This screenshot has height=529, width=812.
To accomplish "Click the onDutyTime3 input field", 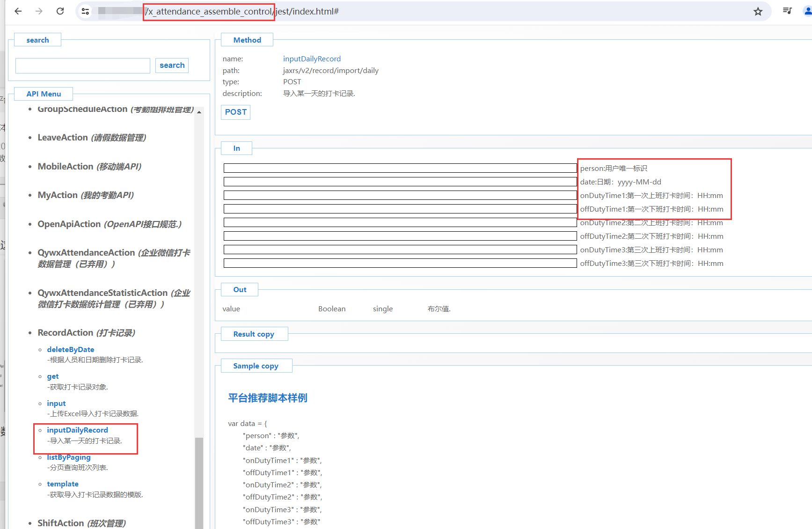I will coord(400,250).
